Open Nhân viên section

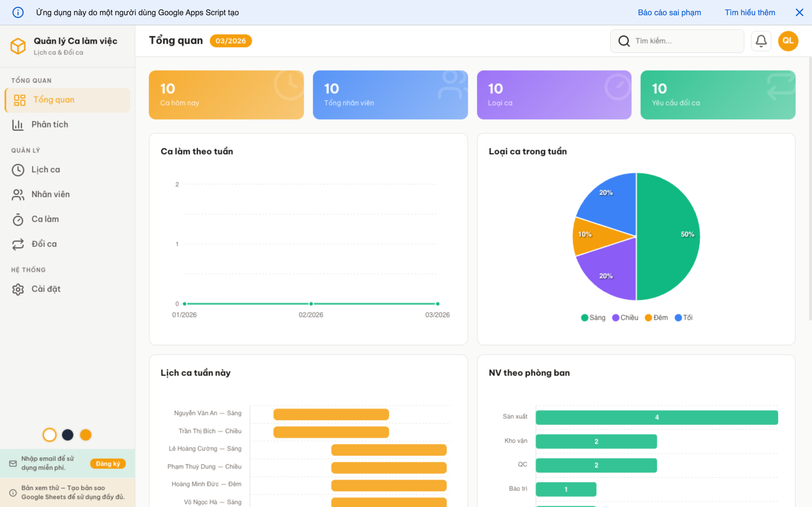pos(50,194)
